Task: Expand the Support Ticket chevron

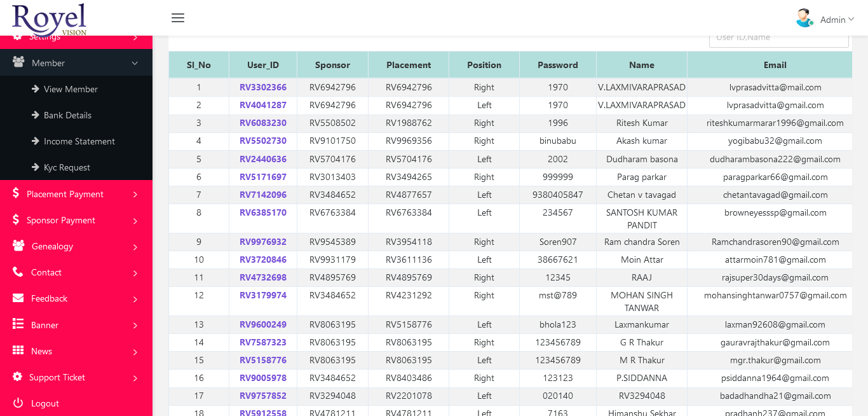Action: 135,378
